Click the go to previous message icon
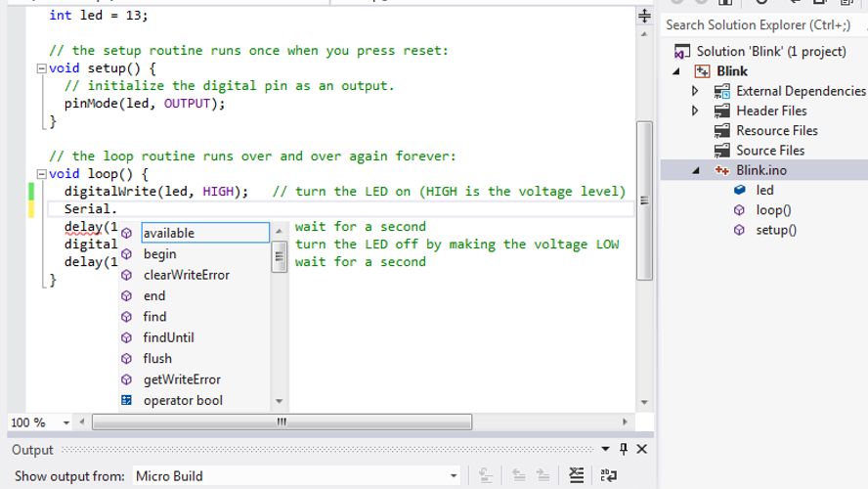868x489 pixels. click(518, 475)
